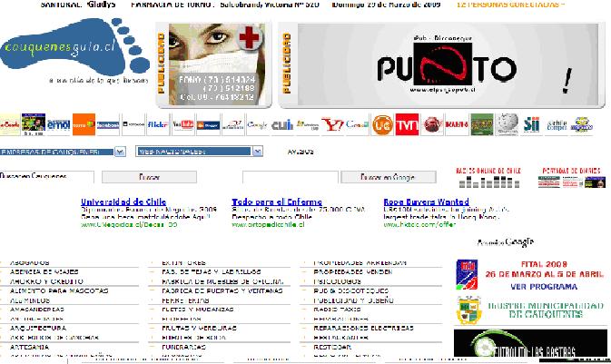This screenshot has height=364, width=611.
Task: Open the Ferreterias category
Action: coord(185,300)
